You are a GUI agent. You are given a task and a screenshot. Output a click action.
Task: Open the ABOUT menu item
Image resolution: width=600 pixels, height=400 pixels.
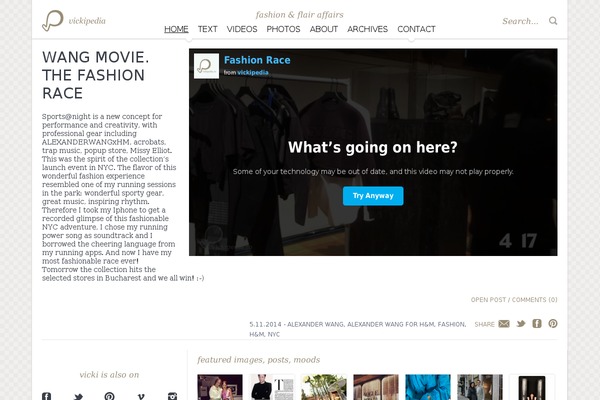pyautogui.click(x=324, y=29)
